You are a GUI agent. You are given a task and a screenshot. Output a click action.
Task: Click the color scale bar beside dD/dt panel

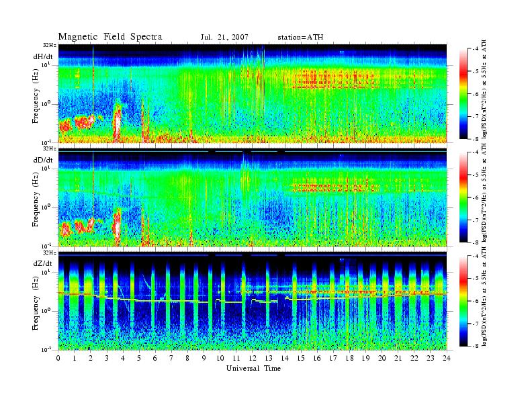pyautogui.click(x=463, y=197)
